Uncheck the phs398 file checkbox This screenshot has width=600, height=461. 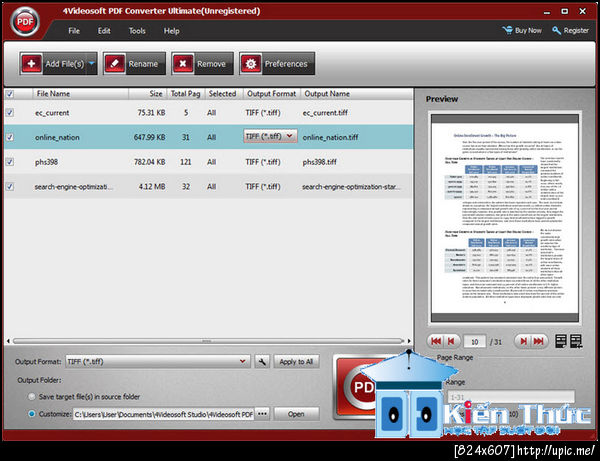[10, 162]
